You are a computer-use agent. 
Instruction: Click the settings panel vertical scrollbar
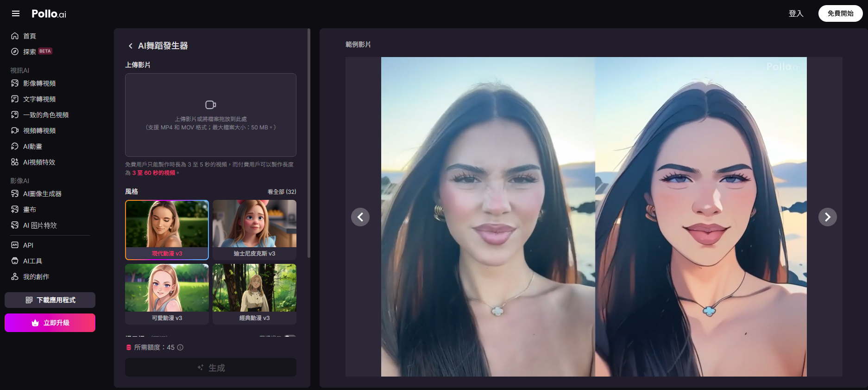tap(308, 144)
